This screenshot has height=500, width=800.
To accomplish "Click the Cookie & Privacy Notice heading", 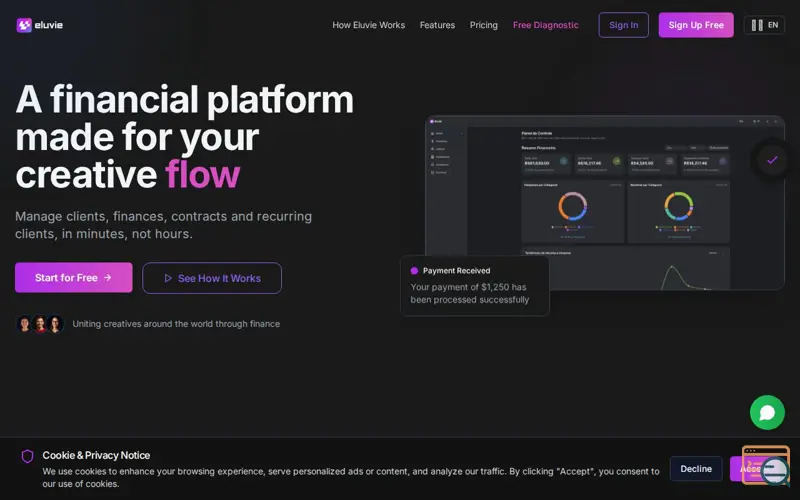I will pos(96,455).
